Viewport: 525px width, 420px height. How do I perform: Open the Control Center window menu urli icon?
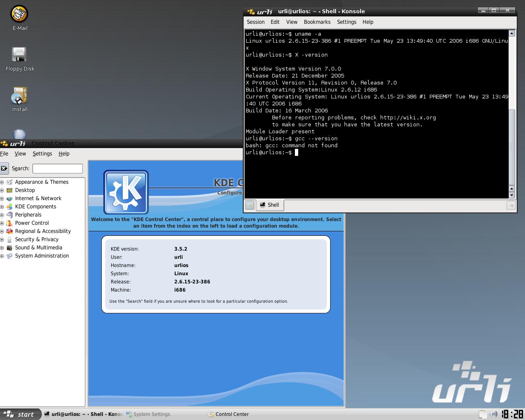click(x=13, y=144)
